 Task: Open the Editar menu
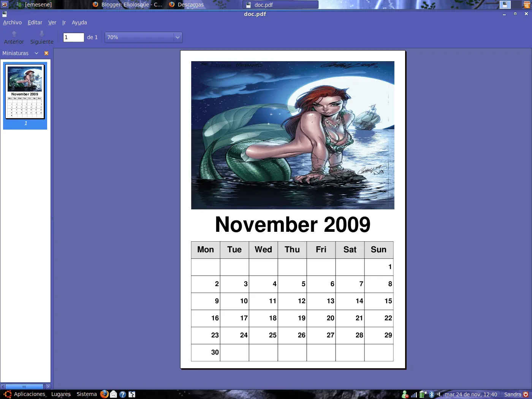point(35,22)
